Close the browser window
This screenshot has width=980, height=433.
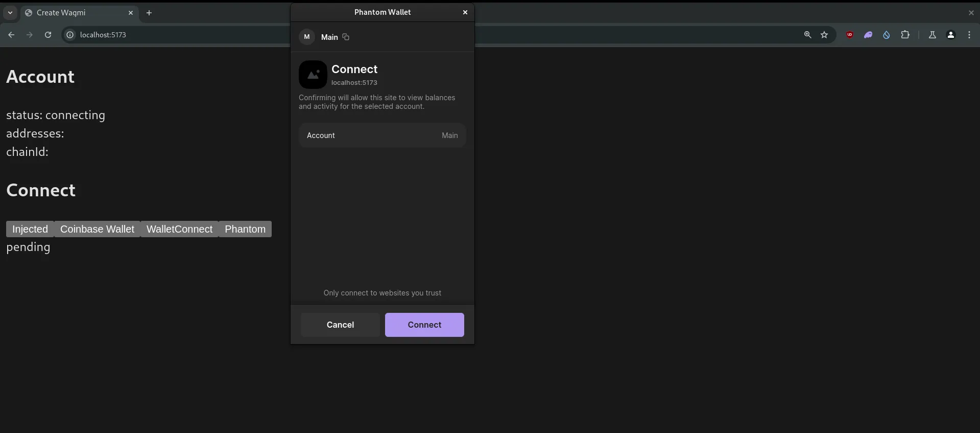[971, 13]
